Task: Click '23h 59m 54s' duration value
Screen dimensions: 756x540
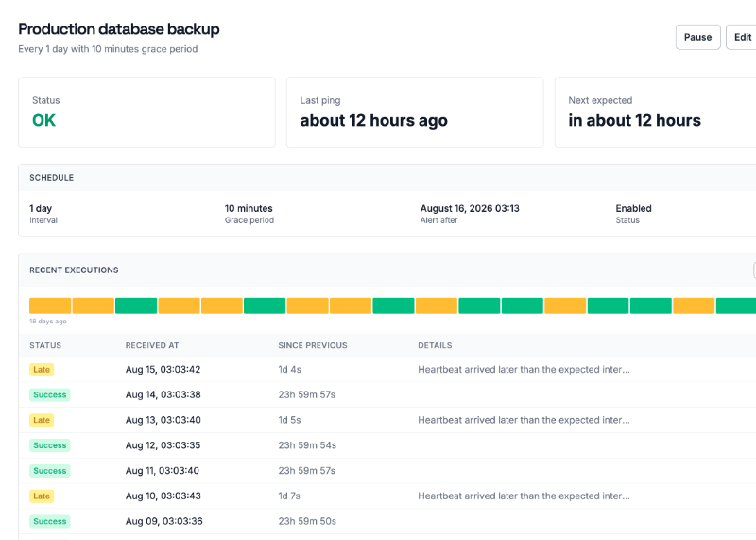Action: click(x=307, y=445)
